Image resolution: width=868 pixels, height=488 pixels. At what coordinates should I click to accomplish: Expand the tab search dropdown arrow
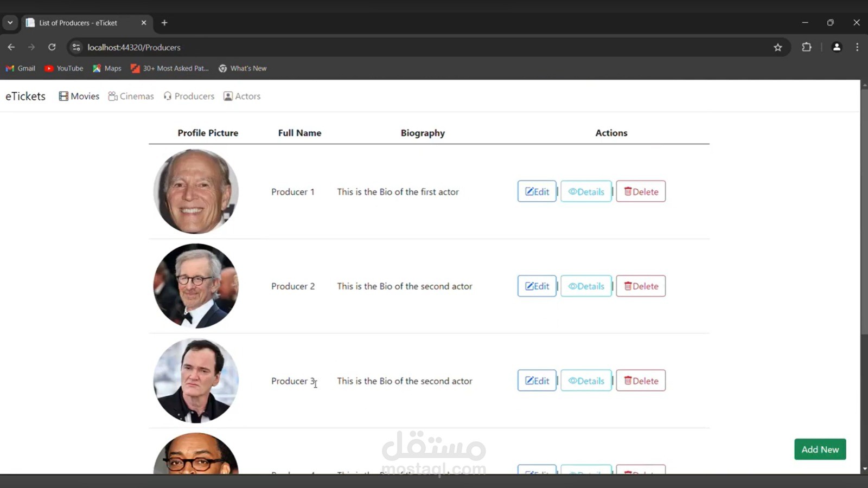pos(10,23)
